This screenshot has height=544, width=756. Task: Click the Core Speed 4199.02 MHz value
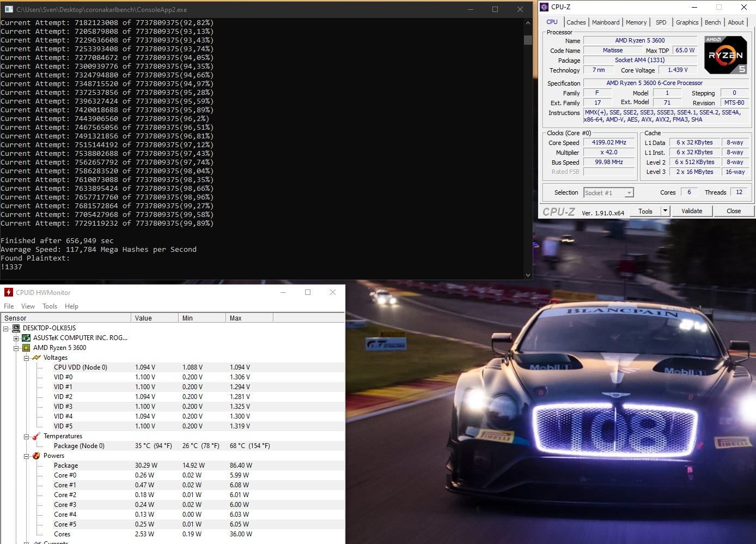(609, 142)
